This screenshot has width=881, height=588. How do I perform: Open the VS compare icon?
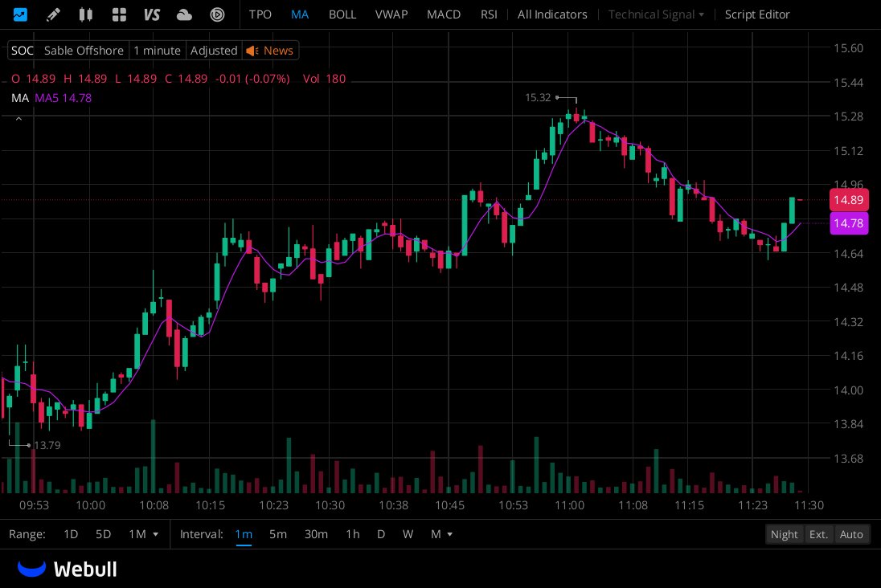coord(152,14)
